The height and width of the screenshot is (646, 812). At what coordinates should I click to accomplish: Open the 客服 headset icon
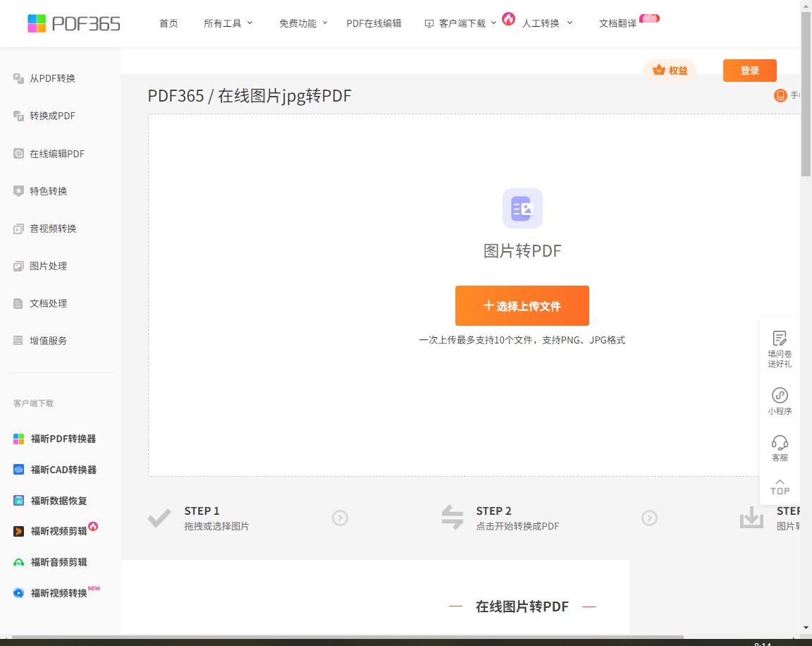click(x=780, y=443)
